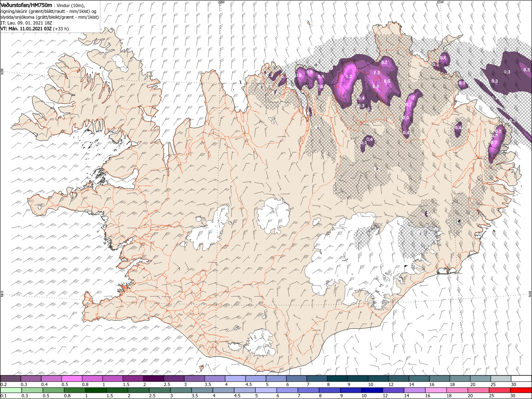Viewport: 532px width, 399px height.
Task: Pick the medium green 0.5 swatch, lower scale
Action: (53, 390)
